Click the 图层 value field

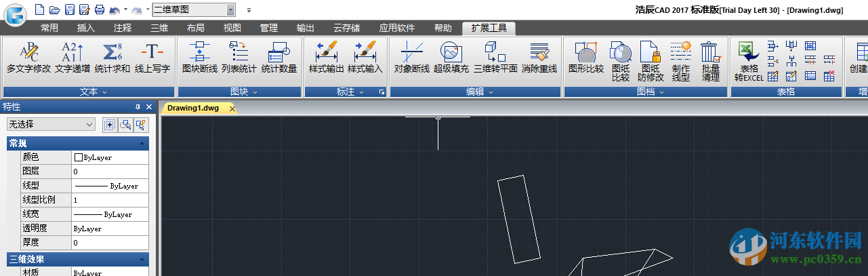(110, 172)
